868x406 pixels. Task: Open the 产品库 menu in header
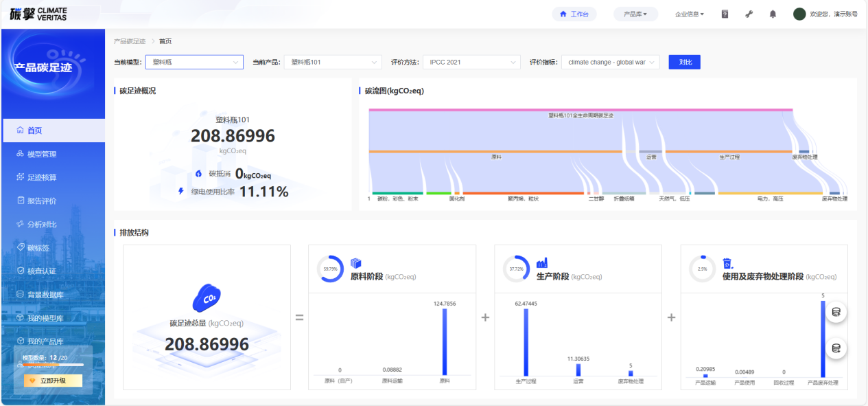click(635, 14)
